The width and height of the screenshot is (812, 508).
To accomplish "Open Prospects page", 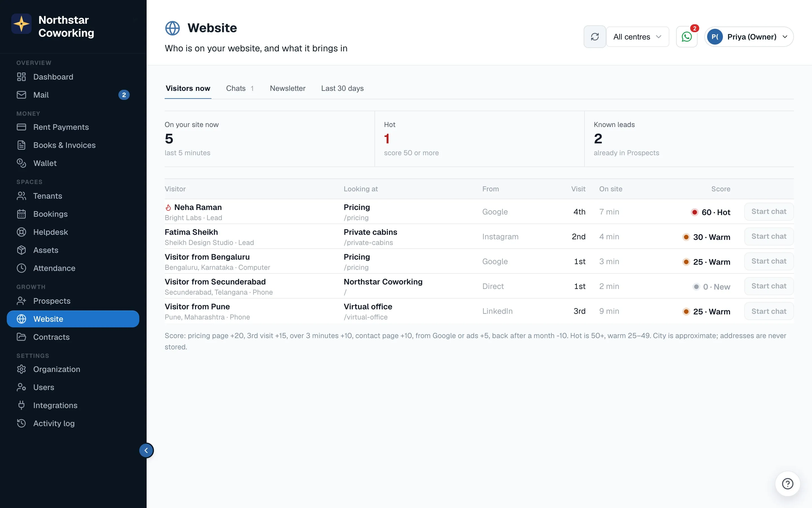I will coord(73,301).
